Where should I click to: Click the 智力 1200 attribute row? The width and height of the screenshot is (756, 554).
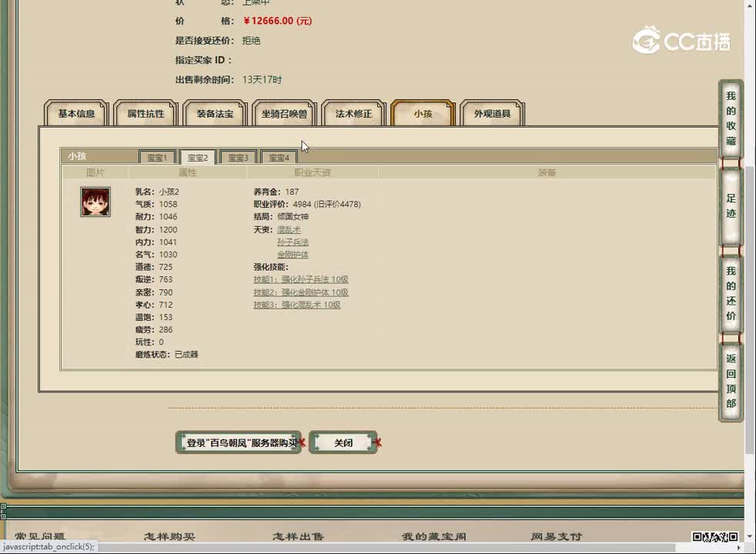click(156, 230)
